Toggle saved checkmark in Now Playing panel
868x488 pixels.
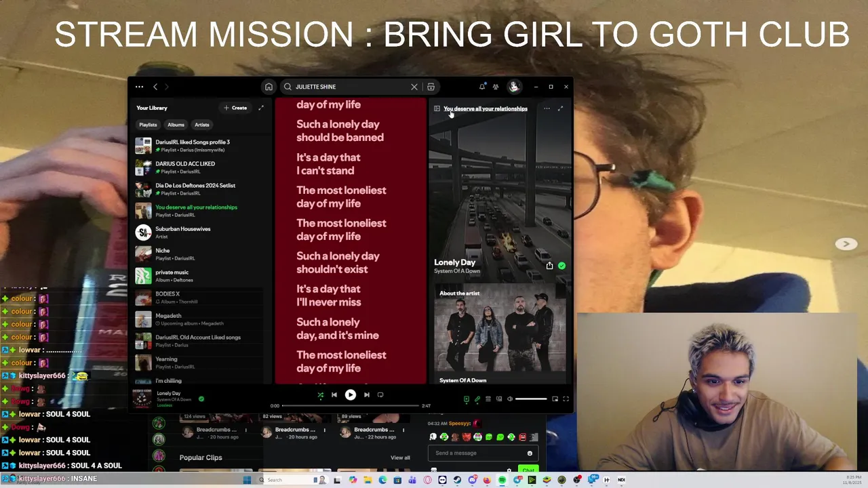pos(561,266)
